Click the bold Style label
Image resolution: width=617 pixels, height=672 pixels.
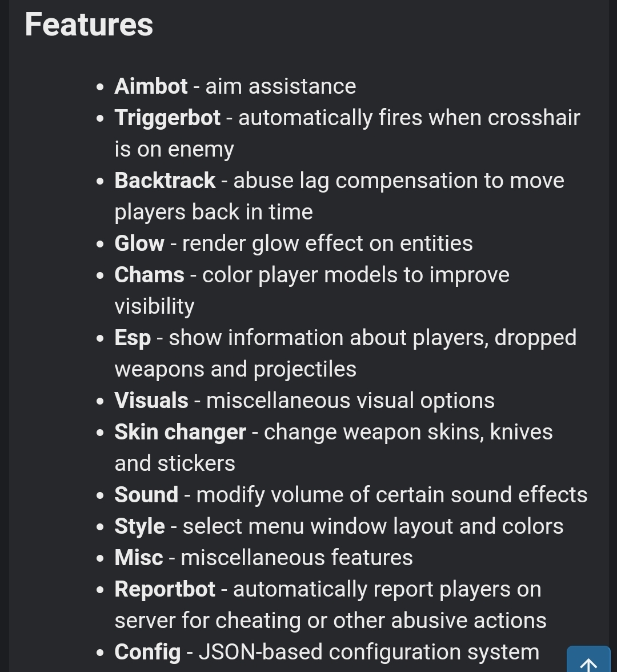click(x=139, y=527)
